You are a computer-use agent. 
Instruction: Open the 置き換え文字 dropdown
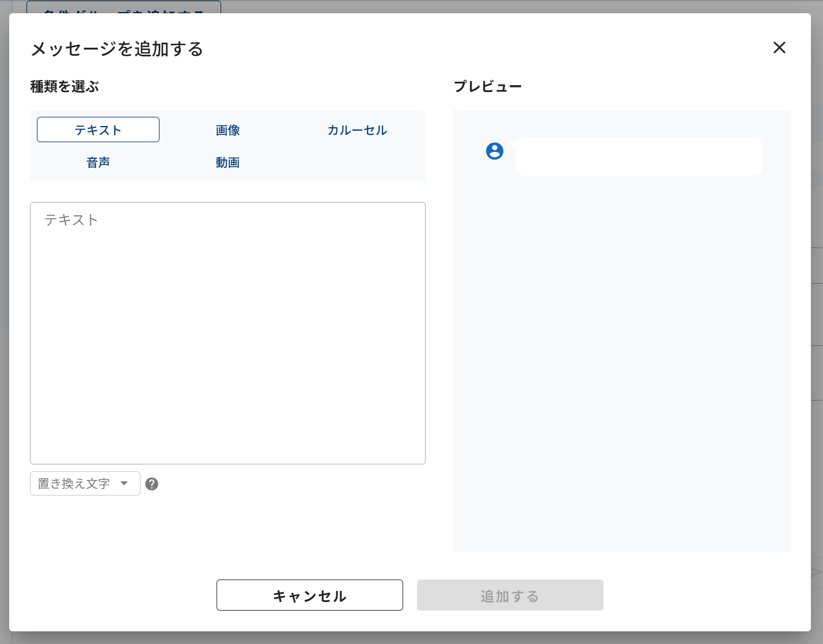click(x=75, y=483)
